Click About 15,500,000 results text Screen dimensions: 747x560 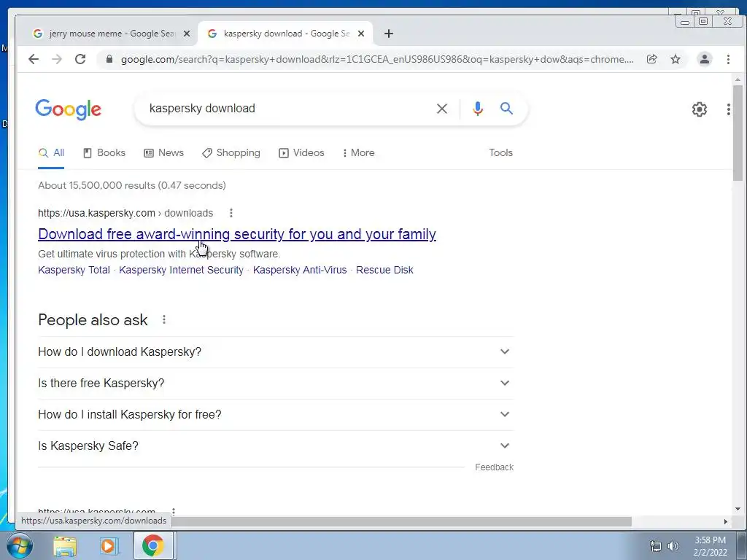pyautogui.click(x=132, y=185)
